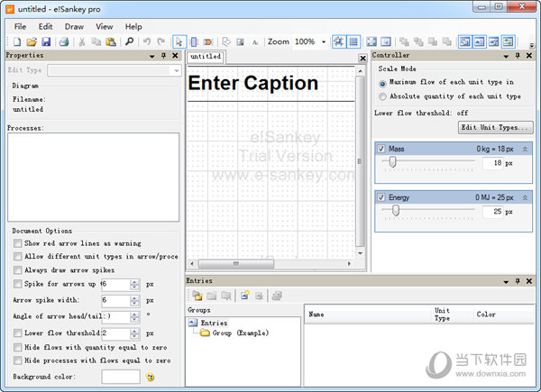Image resolution: width=541 pixels, height=392 pixels.
Task: Open the Zoom percentage dropdown
Action: [324, 41]
